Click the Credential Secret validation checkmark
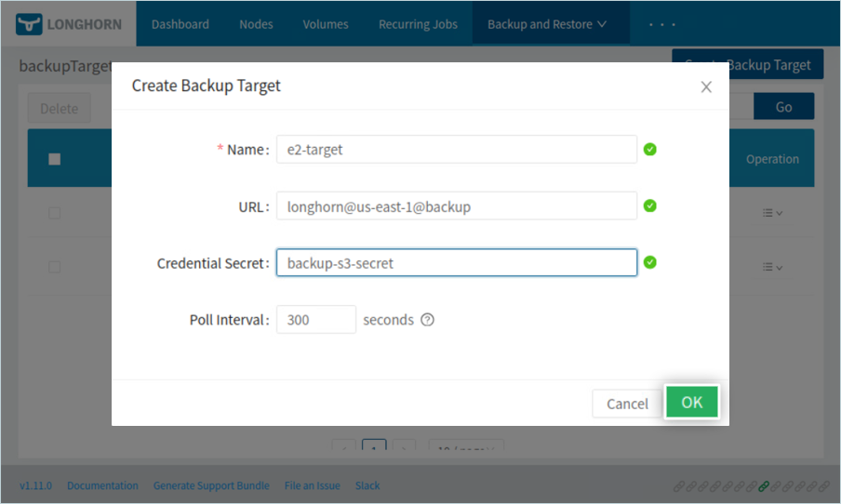The width and height of the screenshot is (841, 504). pyautogui.click(x=650, y=262)
